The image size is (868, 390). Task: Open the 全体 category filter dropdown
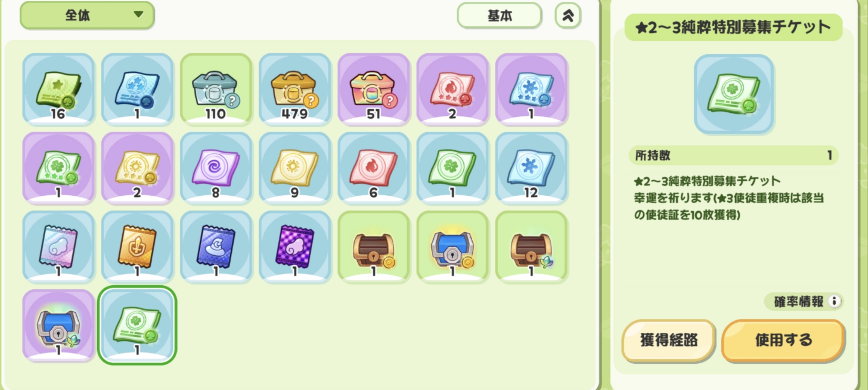pos(87,15)
